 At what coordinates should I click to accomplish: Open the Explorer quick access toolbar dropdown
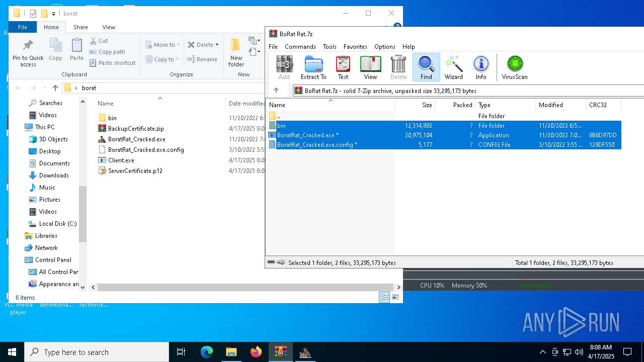click(x=53, y=14)
